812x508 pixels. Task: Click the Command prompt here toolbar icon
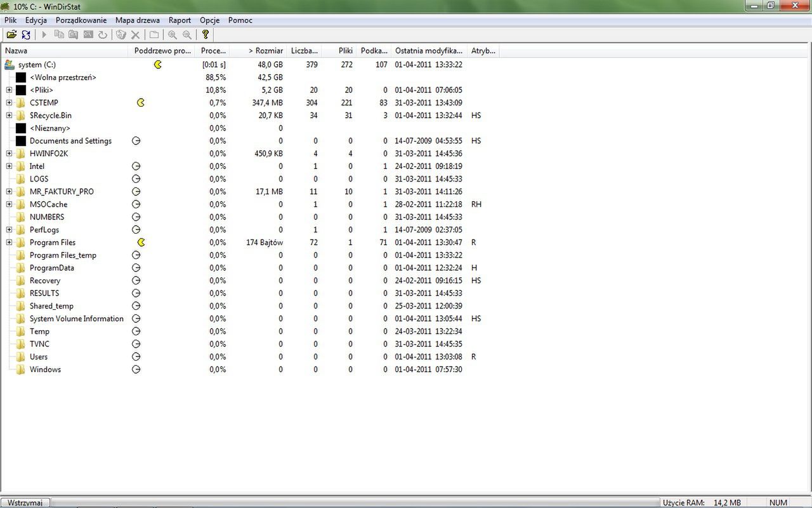(88, 35)
